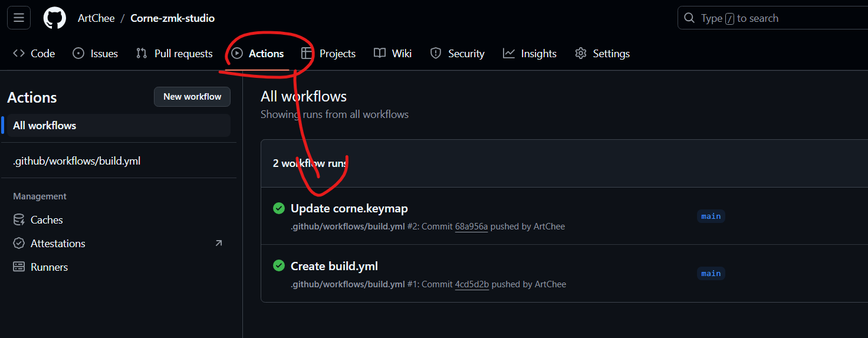Click success check icon for Update corne.keymap

click(x=279, y=208)
